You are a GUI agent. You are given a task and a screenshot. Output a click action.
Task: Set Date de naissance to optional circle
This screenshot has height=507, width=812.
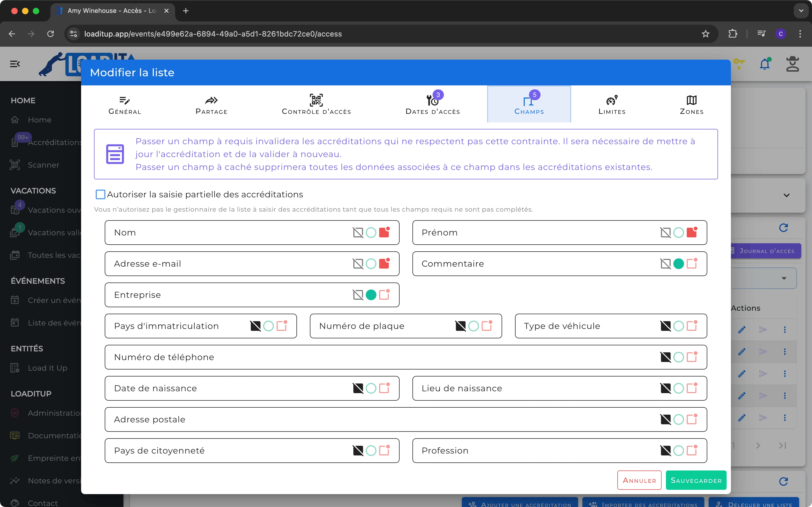pos(371,388)
